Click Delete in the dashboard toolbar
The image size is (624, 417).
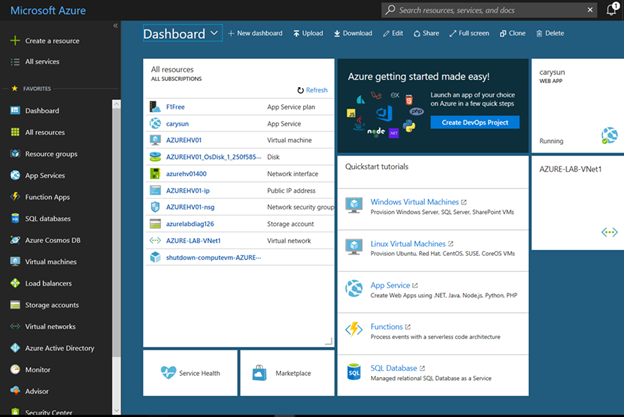point(550,33)
